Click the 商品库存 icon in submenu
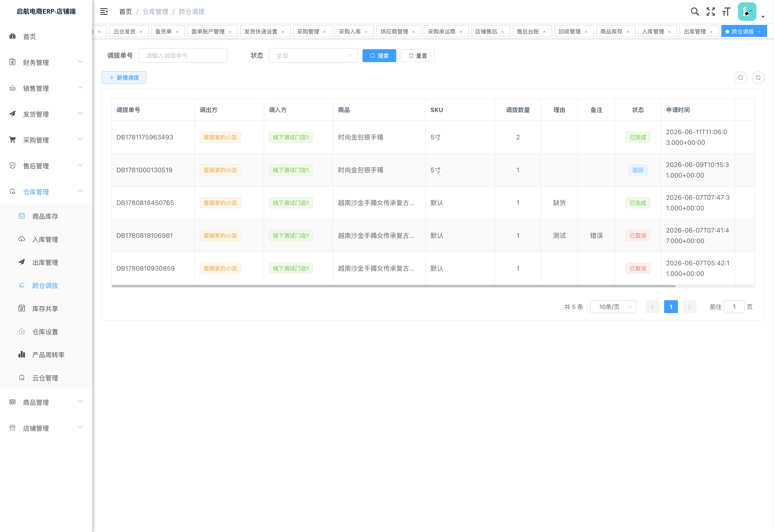Screen dimensions: 774x532 click(x=22, y=216)
